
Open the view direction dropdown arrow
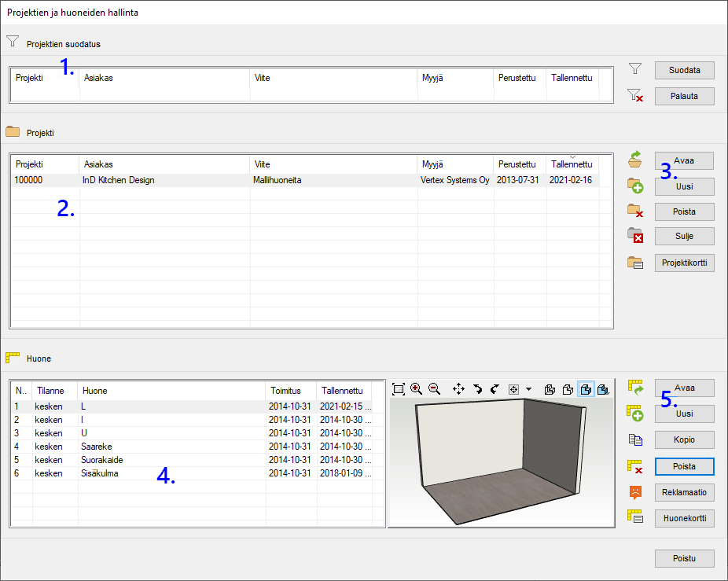tap(529, 389)
